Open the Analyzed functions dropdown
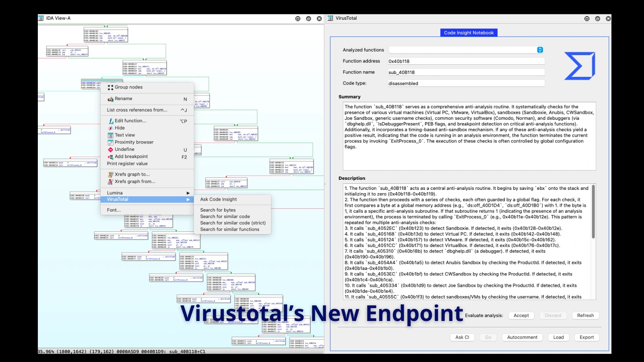The width and height of the screenshot is (644, 362). (540, 50)
